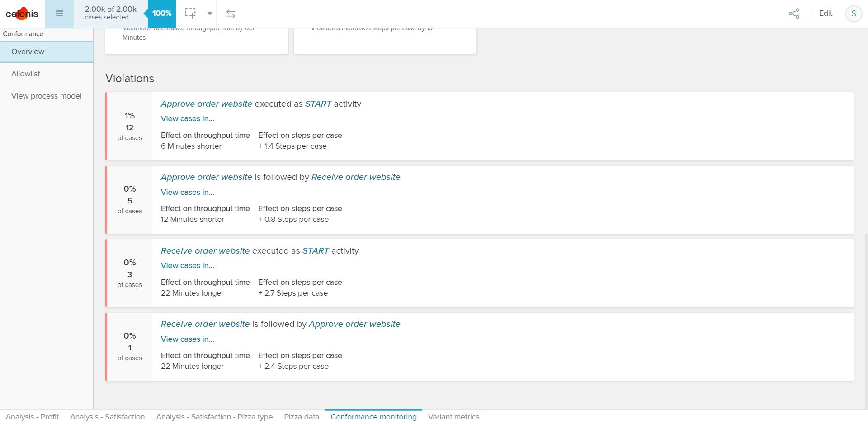The width and height of the screenshot is (868, 424).
Task: Switch to Variant metrics tab
Action: [453, 417]
